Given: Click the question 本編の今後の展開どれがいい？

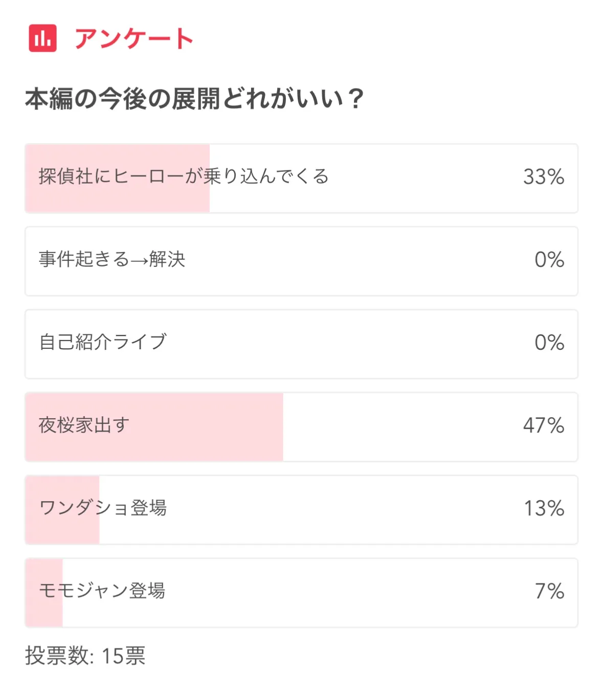Looking at the screenshot, I should pos(194,99).
